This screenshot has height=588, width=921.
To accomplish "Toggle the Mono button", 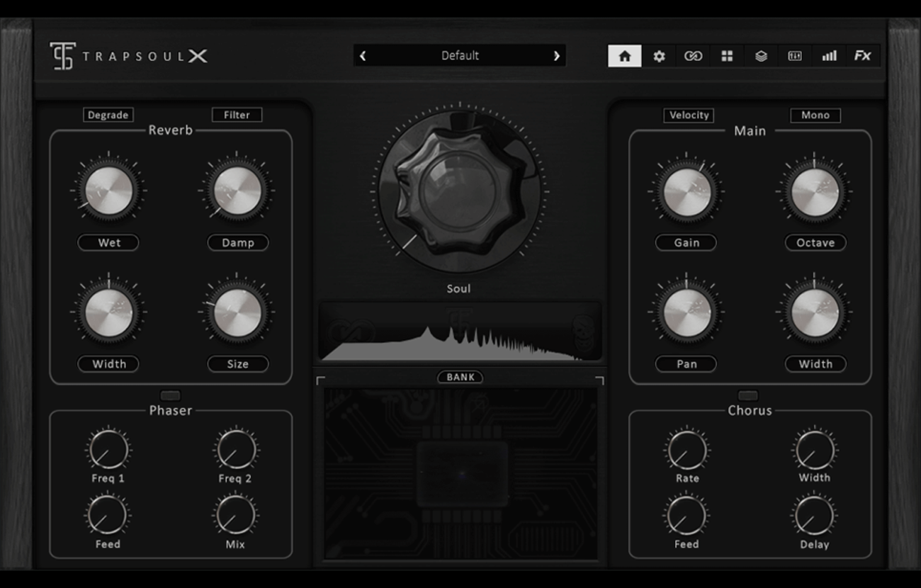I will 815,115.
